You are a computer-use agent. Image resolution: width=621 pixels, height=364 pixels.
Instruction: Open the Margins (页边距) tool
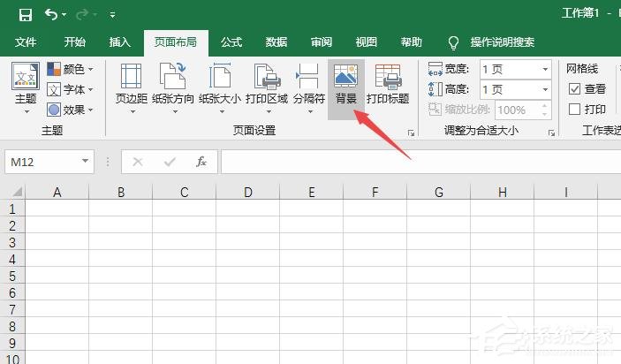pyautogui.click(x=132, y=87)
